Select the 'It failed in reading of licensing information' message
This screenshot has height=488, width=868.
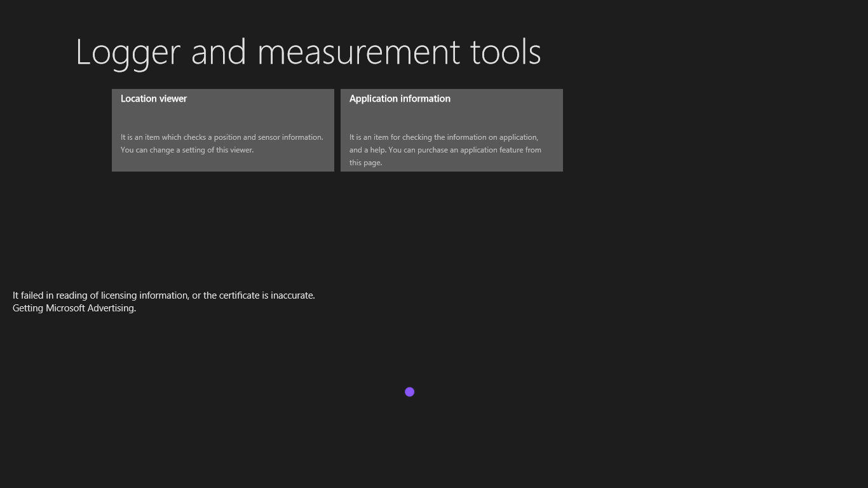pos(164,295)
